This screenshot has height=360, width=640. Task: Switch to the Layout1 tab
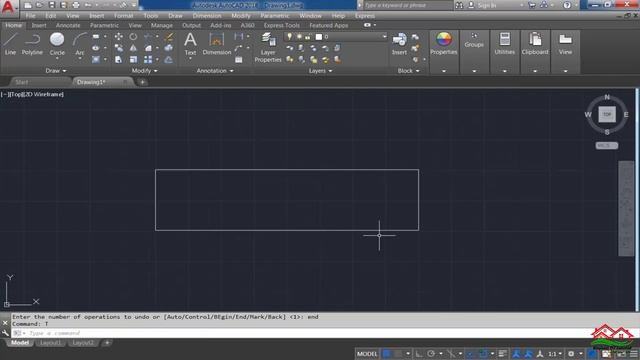pyautogui.click(x=50, y=343)
